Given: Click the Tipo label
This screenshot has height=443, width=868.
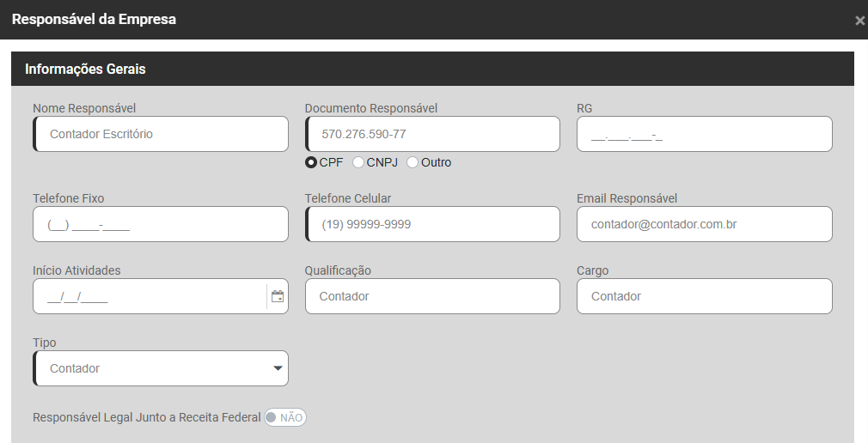Looking at the screenshot, I should (45, 343).
